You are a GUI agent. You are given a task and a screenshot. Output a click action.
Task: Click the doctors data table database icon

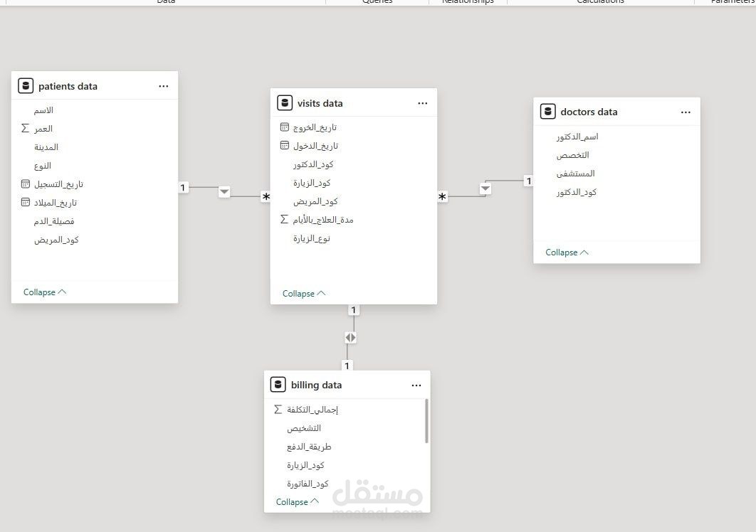[548, 112]
